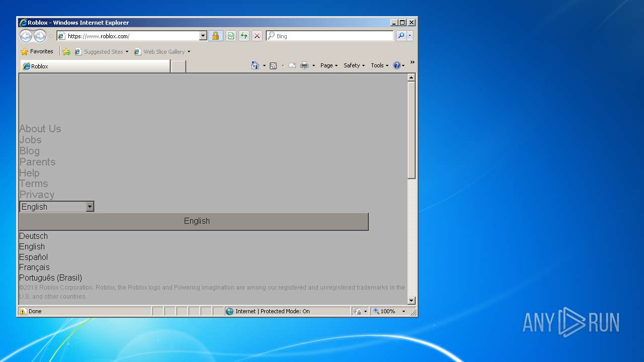Click the RSS Feeds icon
The width and height of the screenshot is (644, 362).
(x=273, y=65)
